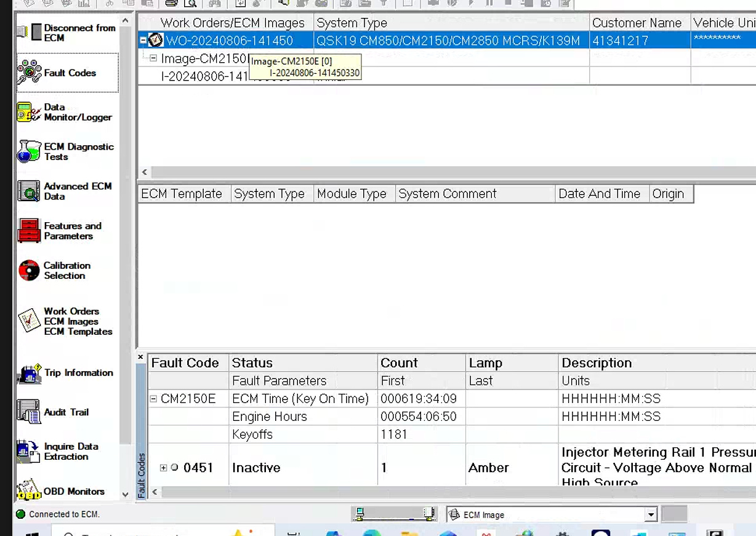This screenshot has height=536, width=756.
Task: Expand fault code 0451 details
Action: pos(163,468)
